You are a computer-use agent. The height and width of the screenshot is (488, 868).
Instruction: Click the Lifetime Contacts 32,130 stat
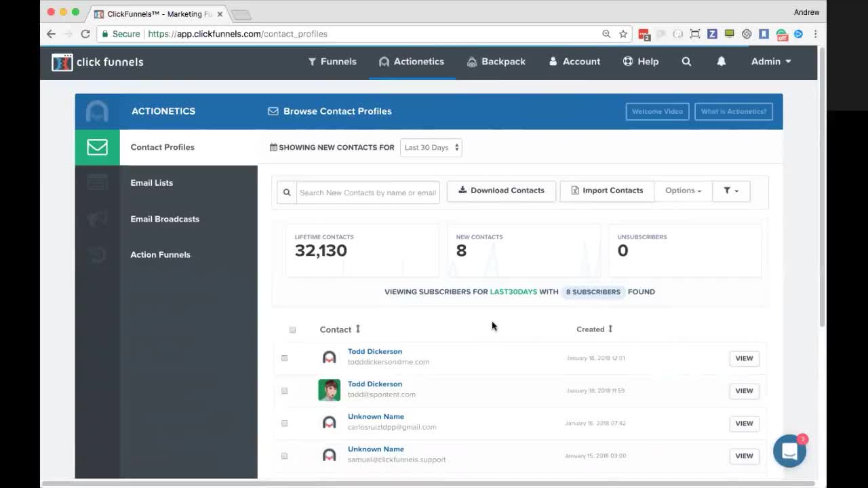point(362,250)
